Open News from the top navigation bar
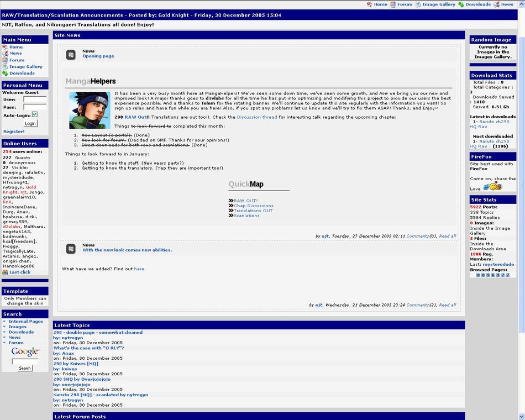Screen dimensions: 525x420 click(x=507, y=4)
